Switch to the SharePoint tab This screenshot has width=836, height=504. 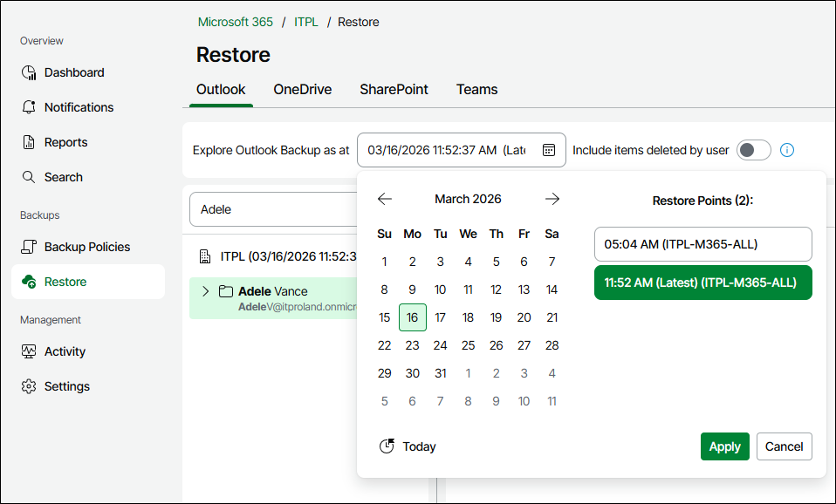click(x=394, y=89)
